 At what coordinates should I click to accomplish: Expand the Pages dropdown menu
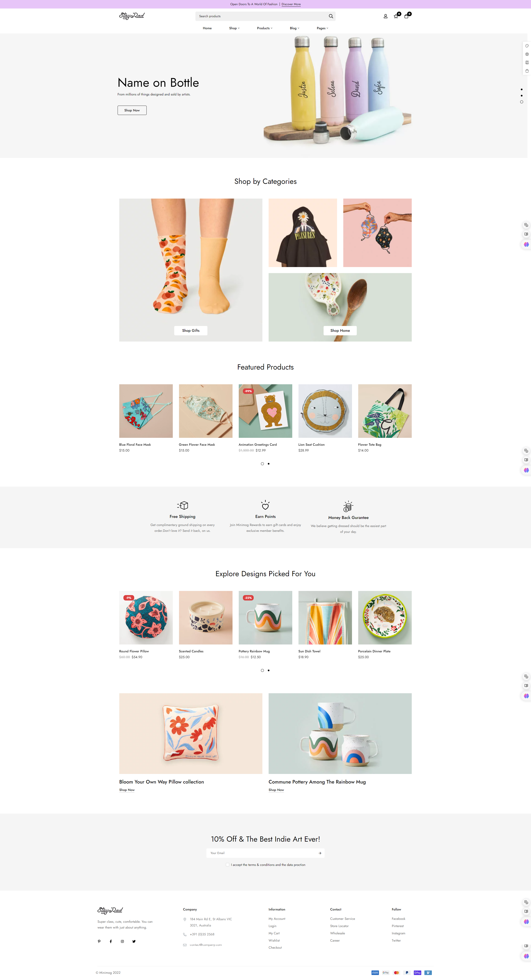(323, 28)
